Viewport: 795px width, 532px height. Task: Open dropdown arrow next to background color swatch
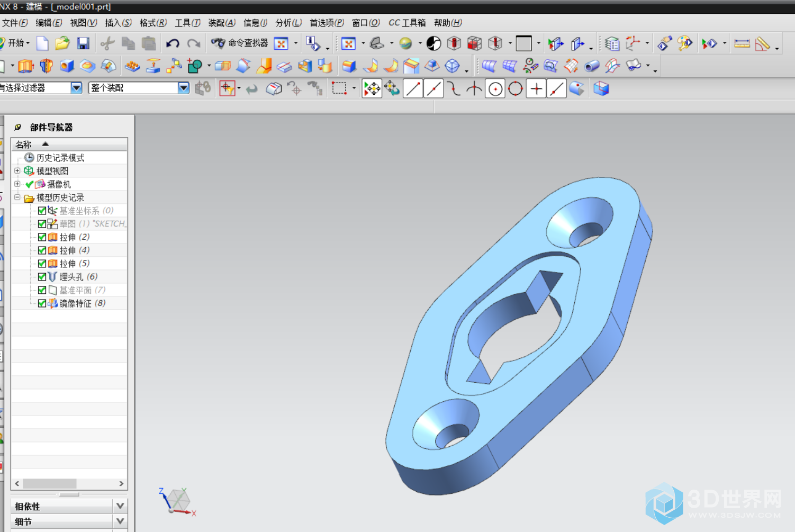pyautogui.click(x=539, y=43)
